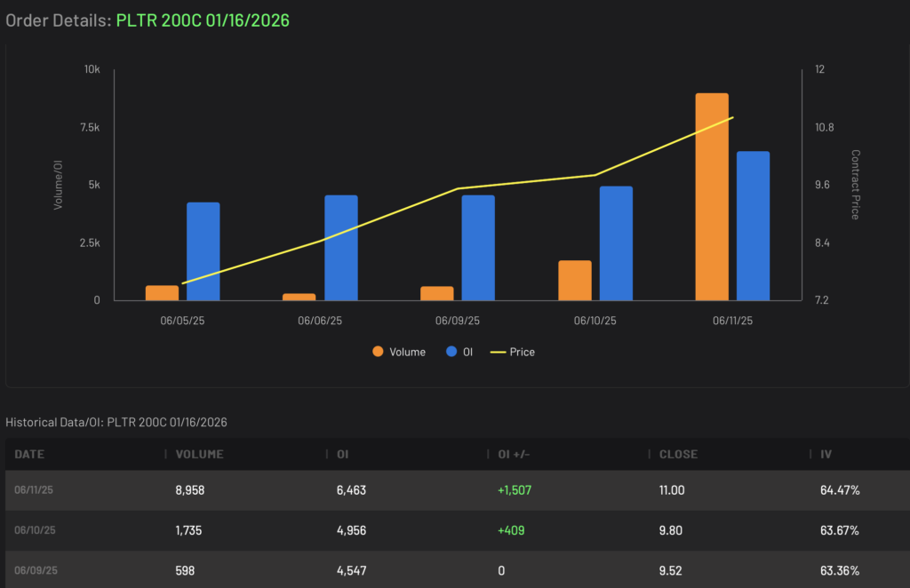This screenshot has height=588, width=910.
Task: Click the 06/11/25 x-axis label
Action: point(732,321)
